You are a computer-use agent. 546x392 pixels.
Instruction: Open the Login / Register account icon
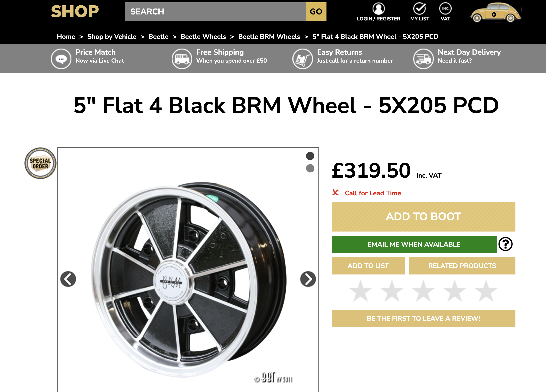(x=379, y=9)
